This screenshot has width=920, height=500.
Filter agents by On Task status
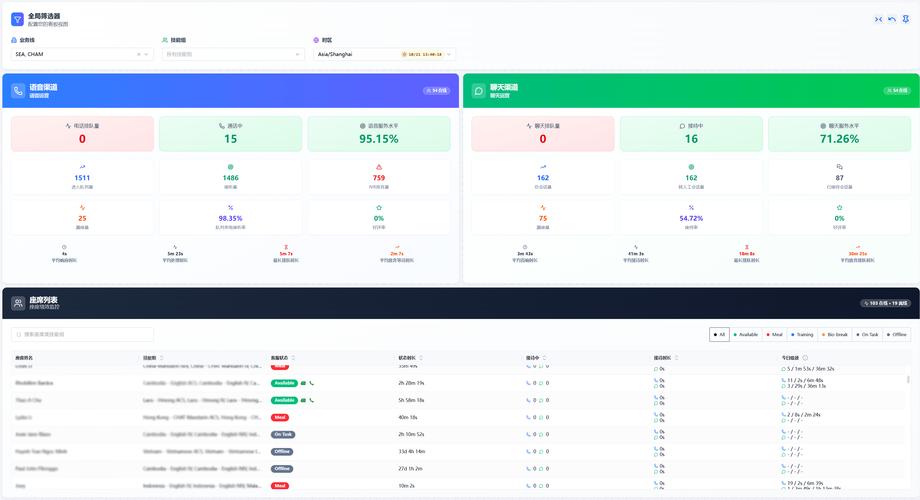click(x=867, y=335)
